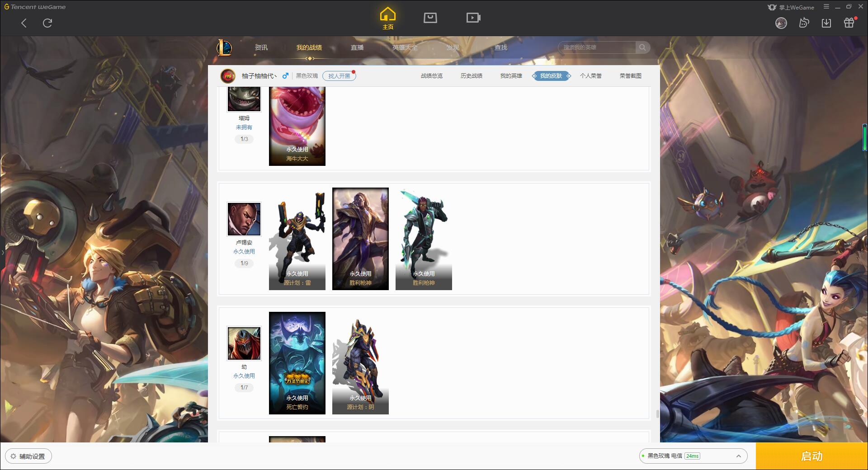Open the download manager icon
This screenshot has width=868, height=470.
(826, 23)
